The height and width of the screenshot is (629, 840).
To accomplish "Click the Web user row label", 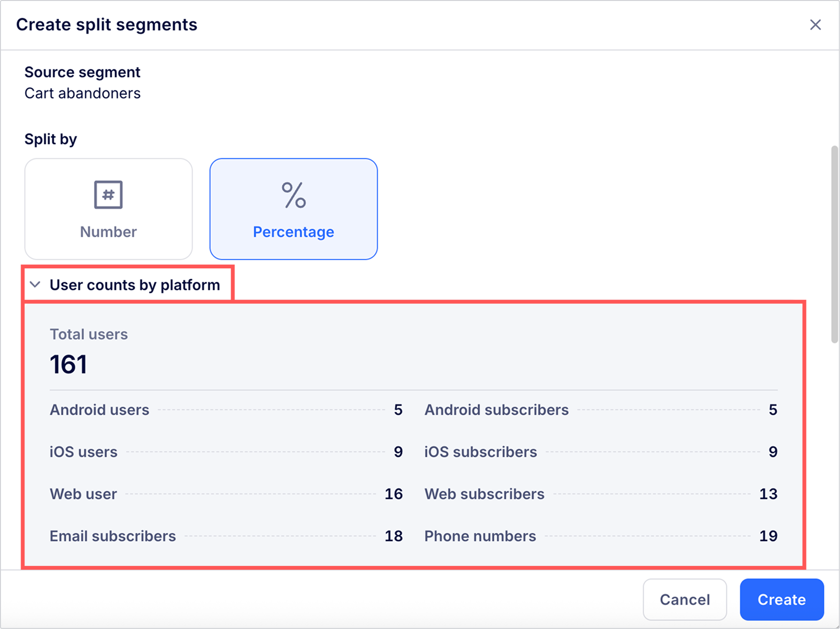I will point(83,494).
